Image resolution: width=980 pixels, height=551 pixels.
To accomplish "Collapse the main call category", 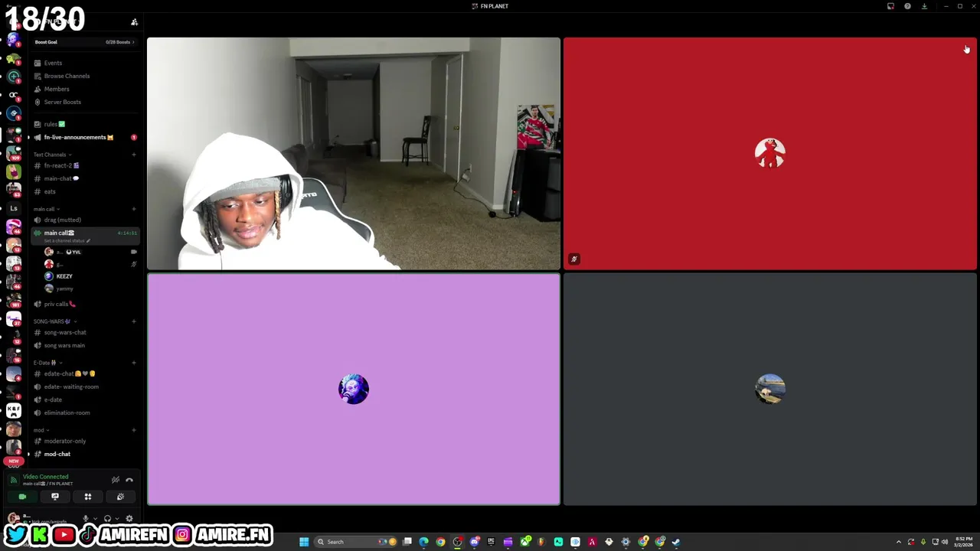I will pyautogui.click(x=46, y=209).
